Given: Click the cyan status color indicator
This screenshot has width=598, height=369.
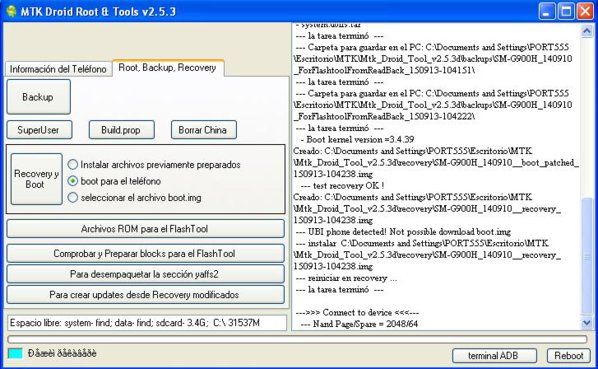Looking at the screenshot, I should (15, 353).
